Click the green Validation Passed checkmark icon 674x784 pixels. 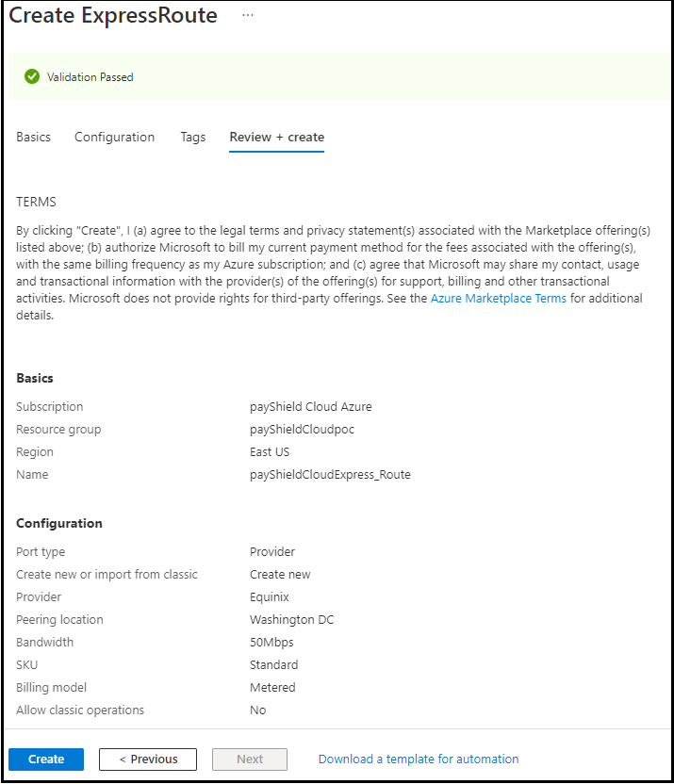coord(32,76)
